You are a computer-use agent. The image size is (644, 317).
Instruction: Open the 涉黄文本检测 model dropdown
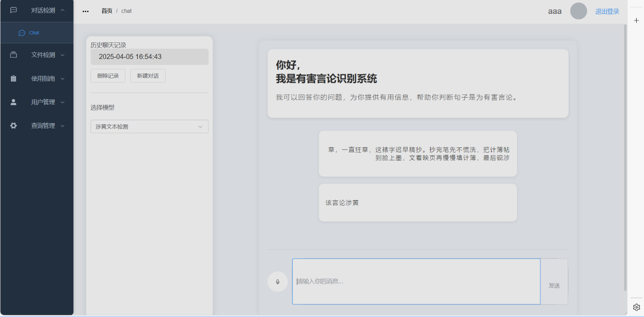(x=150, y=127)
